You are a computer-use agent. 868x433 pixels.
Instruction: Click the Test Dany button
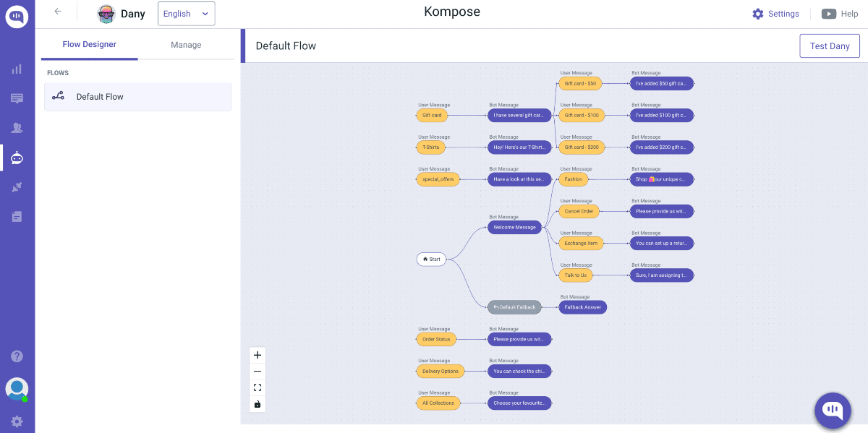(x=829, y=46)
